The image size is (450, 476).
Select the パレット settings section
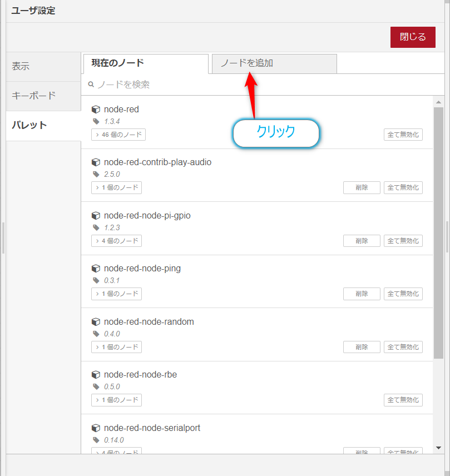(43, 125)
